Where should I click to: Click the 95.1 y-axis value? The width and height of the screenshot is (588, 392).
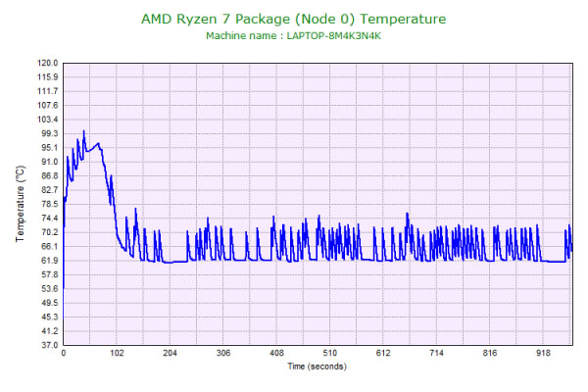50,148
